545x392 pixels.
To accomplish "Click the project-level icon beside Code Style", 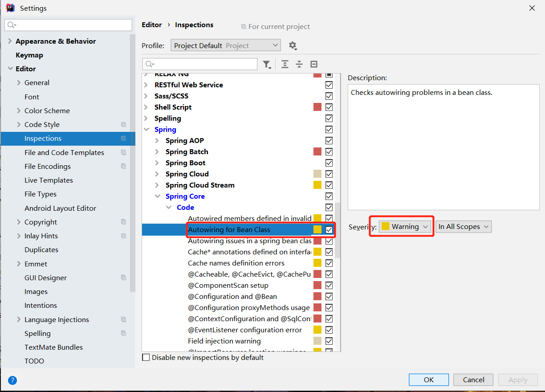I will tap(123, 125).
